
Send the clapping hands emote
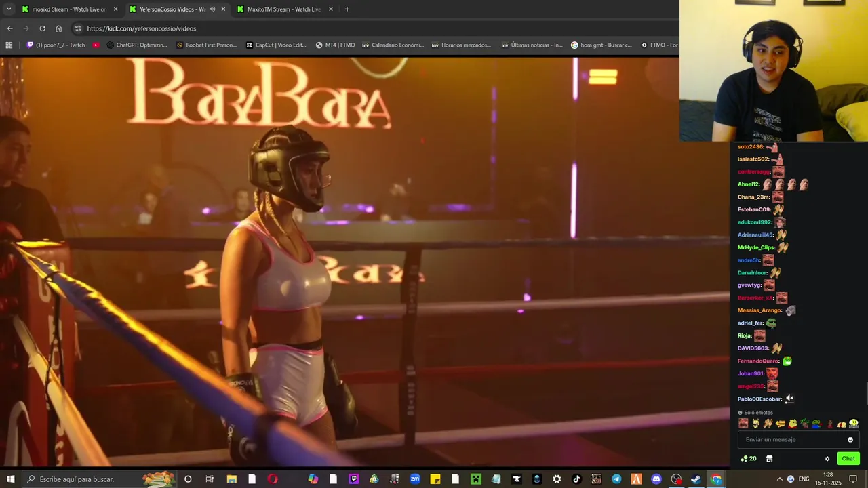coord(768,424)
